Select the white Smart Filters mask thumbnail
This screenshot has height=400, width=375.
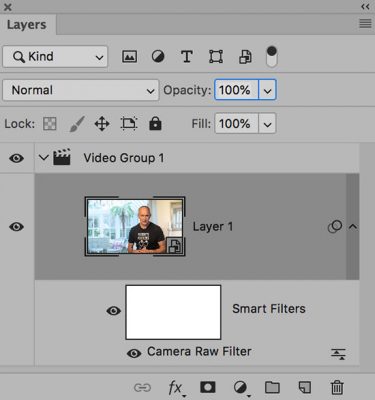coord(173,312)
